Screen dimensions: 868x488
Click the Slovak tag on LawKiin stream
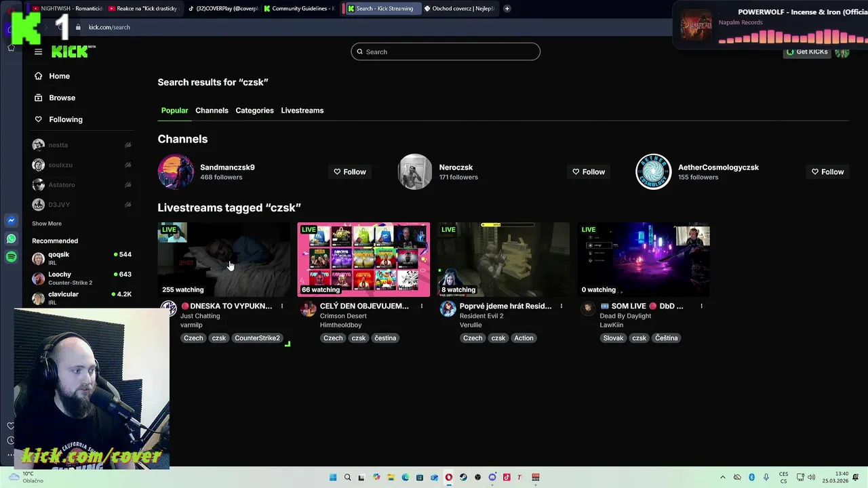613,338
